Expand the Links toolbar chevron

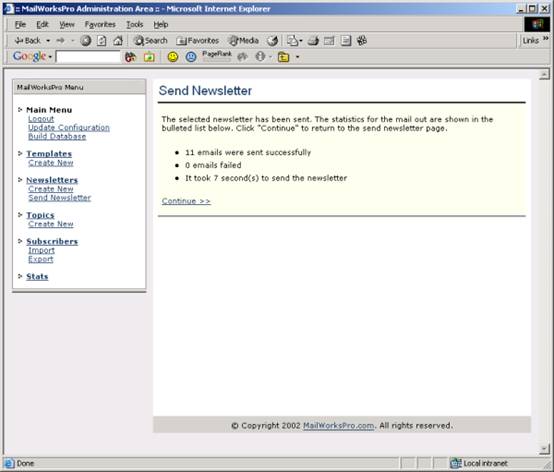click(546, 38)
